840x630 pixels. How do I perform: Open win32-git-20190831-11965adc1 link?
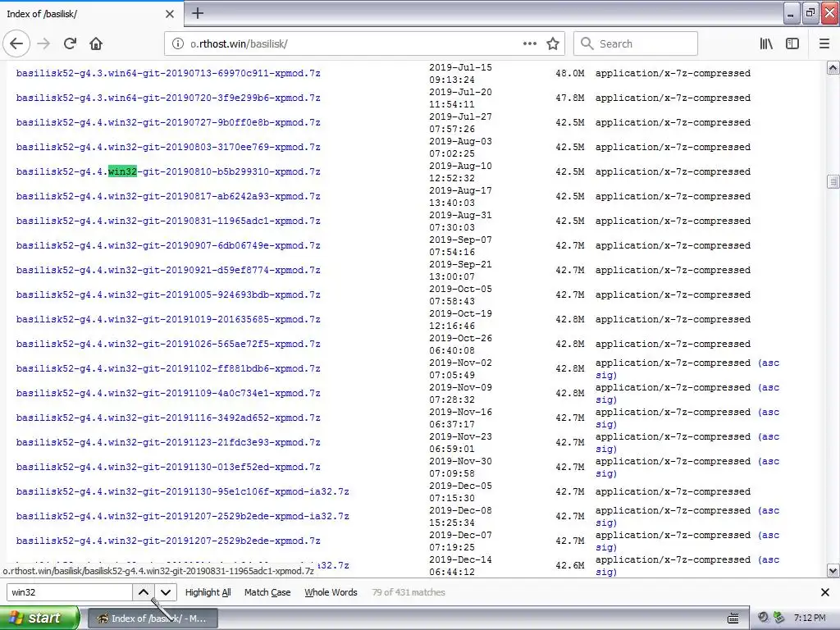pos(168,221)
